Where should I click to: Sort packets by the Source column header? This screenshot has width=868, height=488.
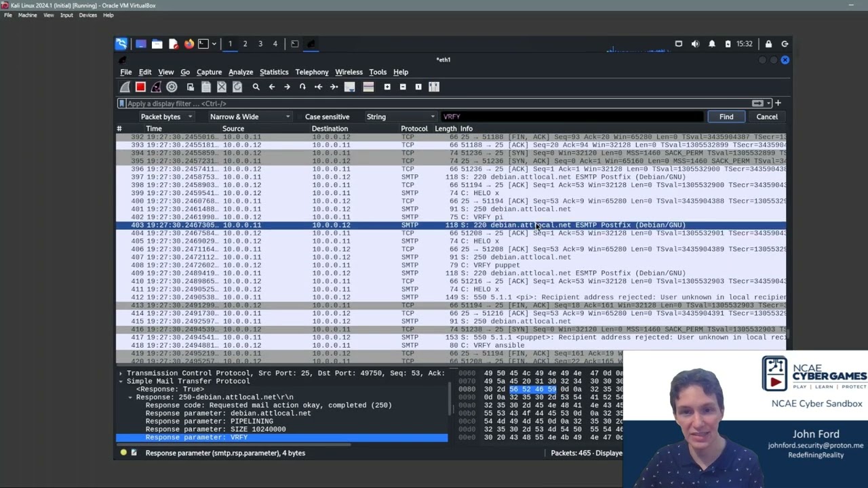coord(233,129)
